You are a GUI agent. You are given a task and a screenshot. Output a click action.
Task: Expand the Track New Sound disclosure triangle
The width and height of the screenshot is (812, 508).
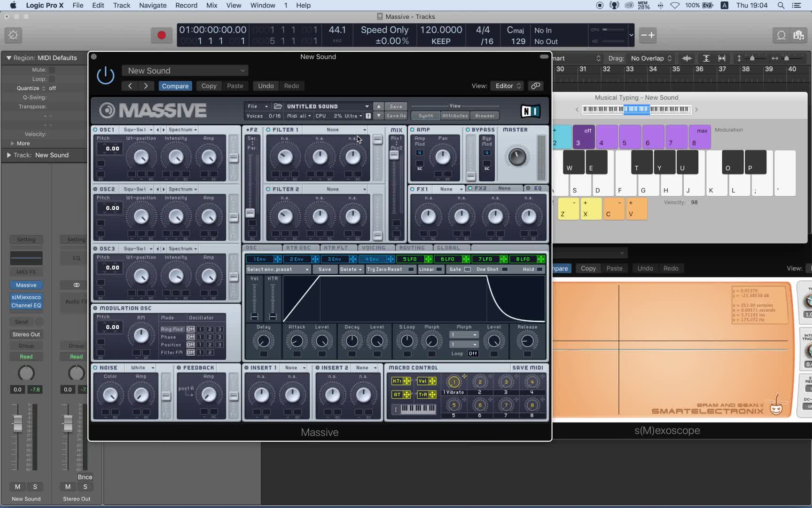(x=8, y=155)
